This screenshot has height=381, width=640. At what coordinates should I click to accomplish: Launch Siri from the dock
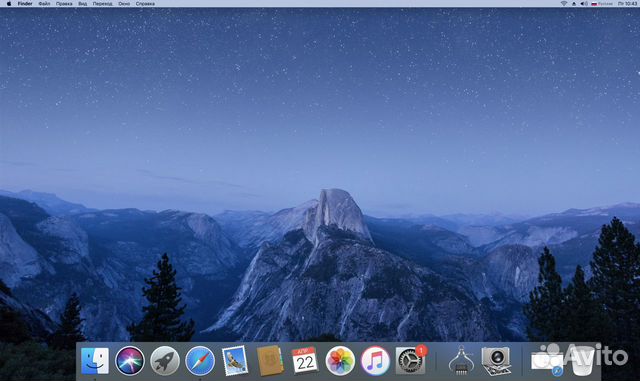pos(130,361)
